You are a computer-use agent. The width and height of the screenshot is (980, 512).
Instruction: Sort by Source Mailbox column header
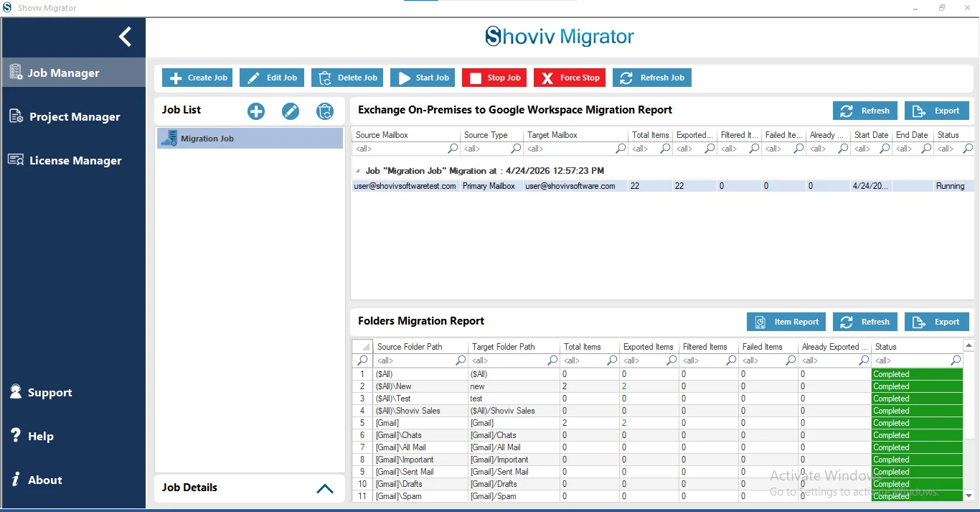[x=406, y=135]
